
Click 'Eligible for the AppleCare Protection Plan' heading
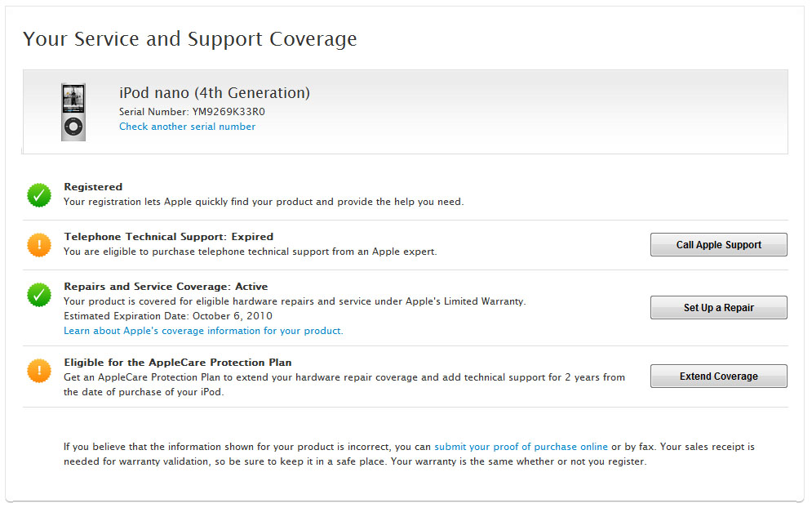pos(178,363)
